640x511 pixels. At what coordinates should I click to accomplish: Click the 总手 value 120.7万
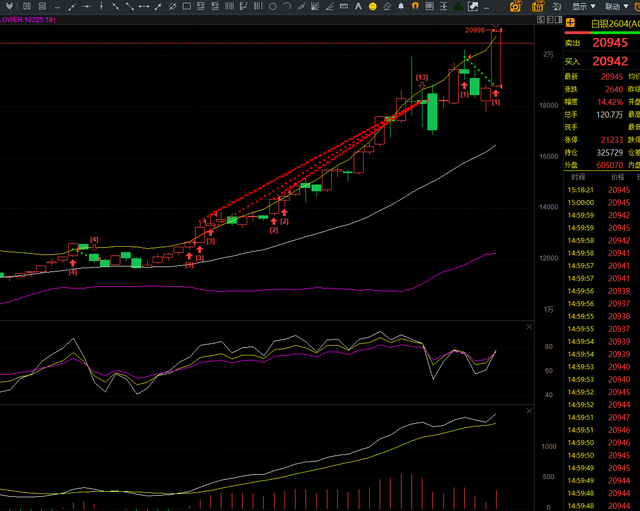point(609,115)
